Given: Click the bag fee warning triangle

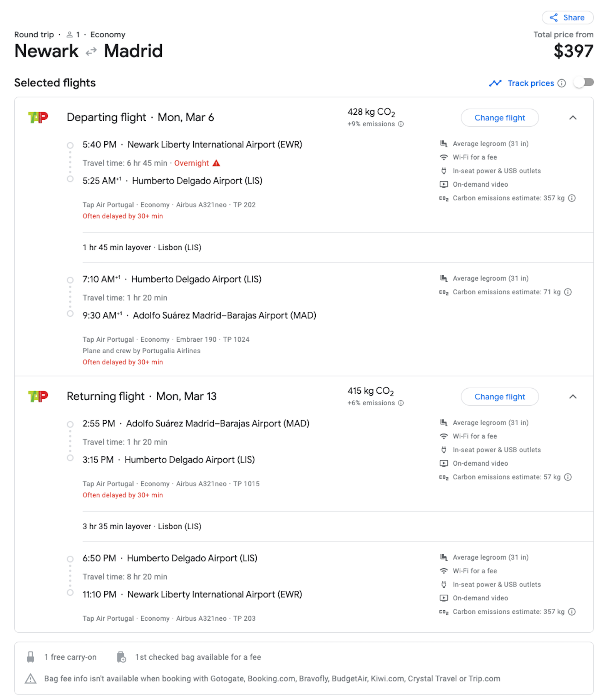Looking at the screenshot, I should [x=32, y=678].
